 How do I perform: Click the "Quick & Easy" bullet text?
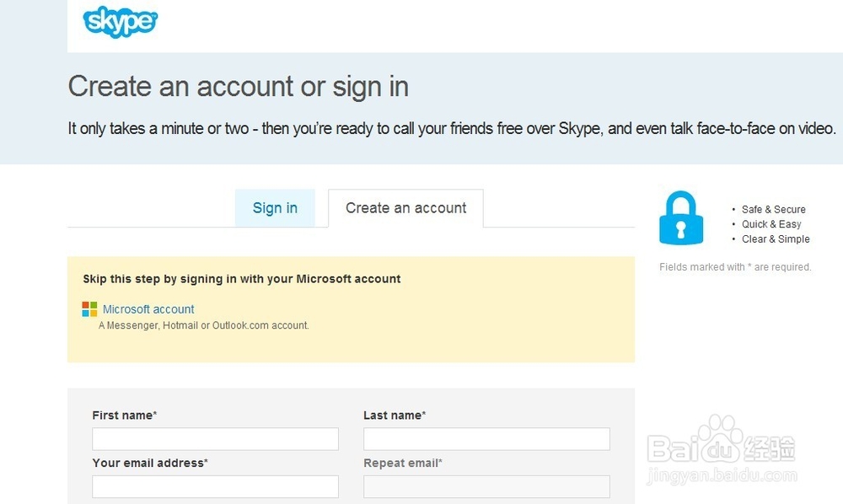click(771, 224)
